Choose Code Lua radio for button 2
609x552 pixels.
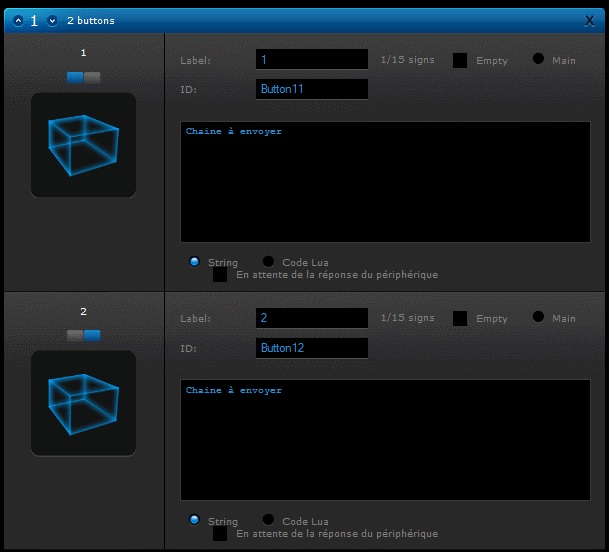[268, 520]
